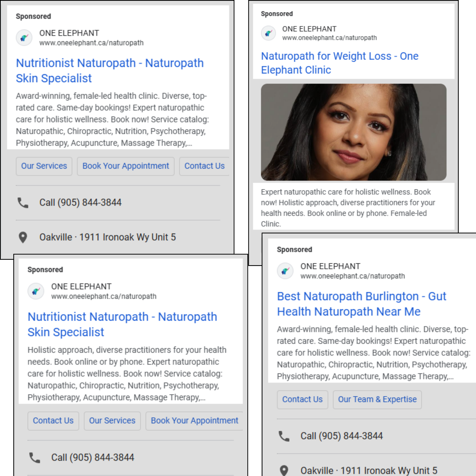The width and height of the screenshot is (476, 476).
Task: Click 'Holistic approach' description in bottom-left ad
Action: pyautogui.click(x=127, y=373)
